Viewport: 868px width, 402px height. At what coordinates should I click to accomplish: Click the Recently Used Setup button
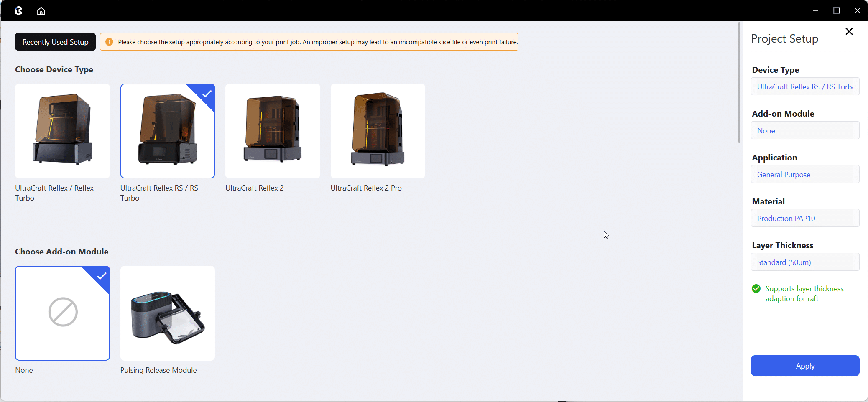click(55, 42)
